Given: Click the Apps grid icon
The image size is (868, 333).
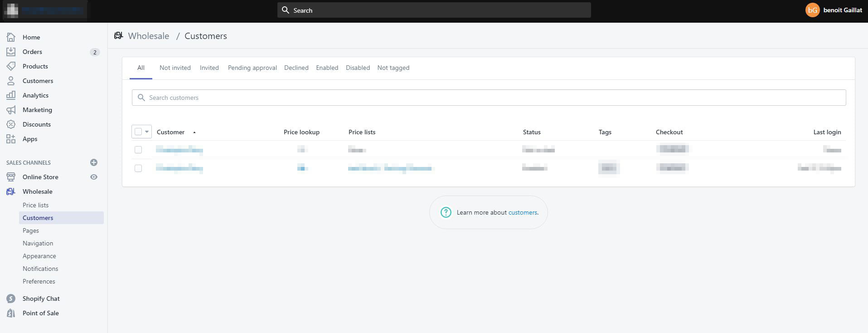Looking at the screenshot, I should click(11, 139).
